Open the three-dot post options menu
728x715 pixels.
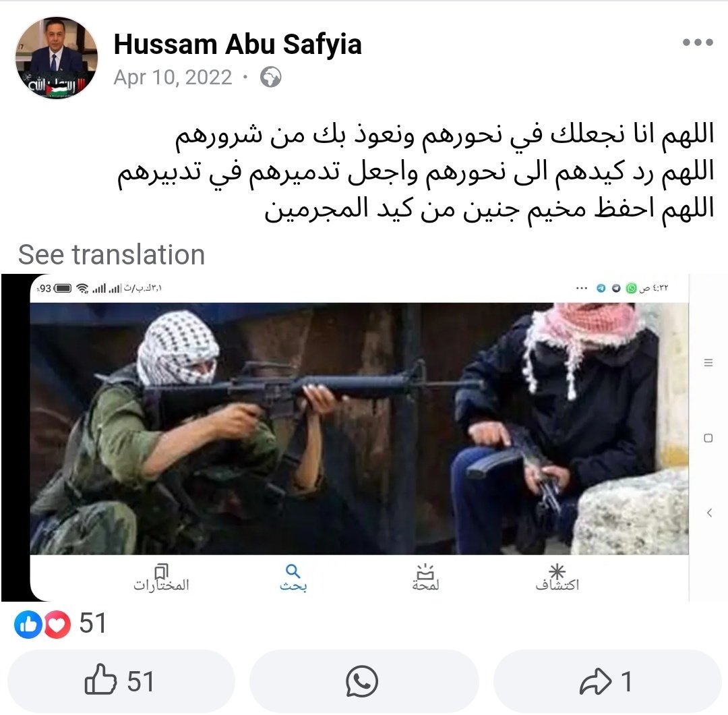tap(698, 42)
